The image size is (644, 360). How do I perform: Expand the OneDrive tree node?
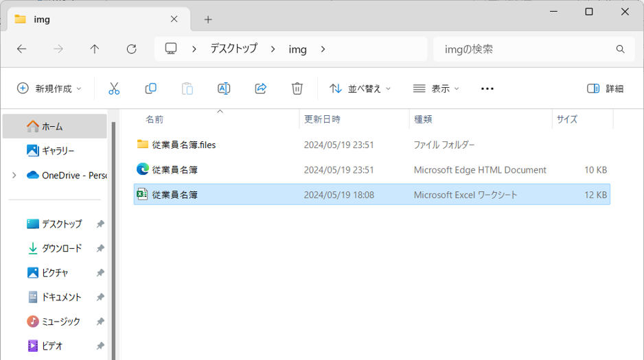click(14, 175)
